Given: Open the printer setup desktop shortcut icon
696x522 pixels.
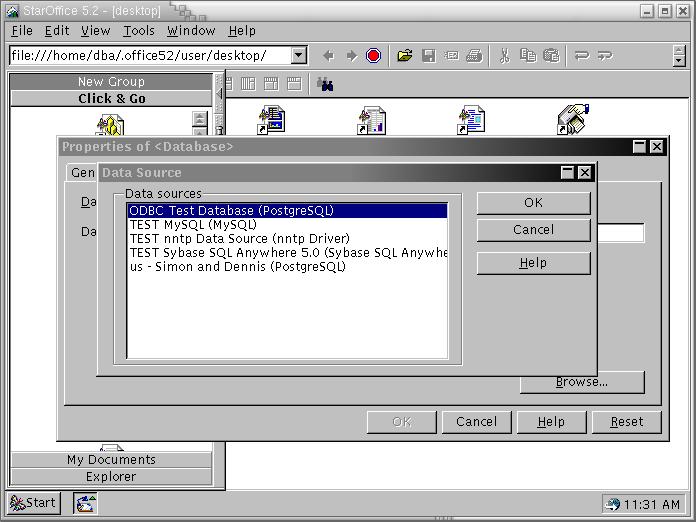Looking at the screenshot, I should tap(573, 119).
